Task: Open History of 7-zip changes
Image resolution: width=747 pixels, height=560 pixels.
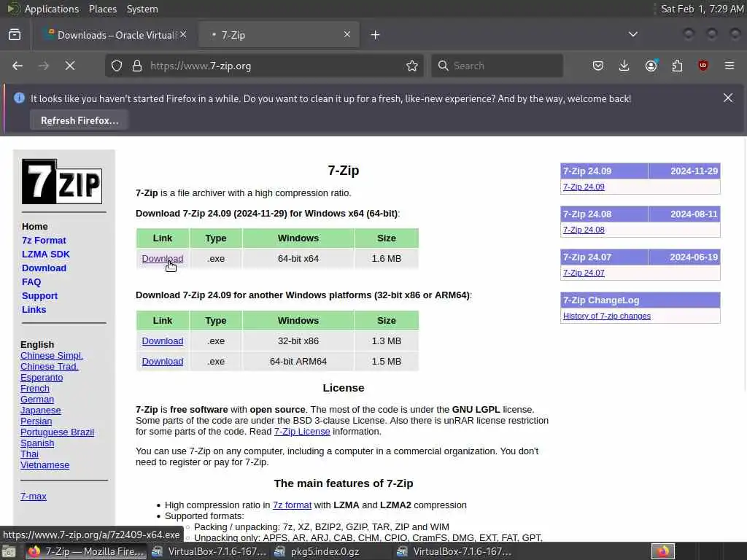Action: 606,316
